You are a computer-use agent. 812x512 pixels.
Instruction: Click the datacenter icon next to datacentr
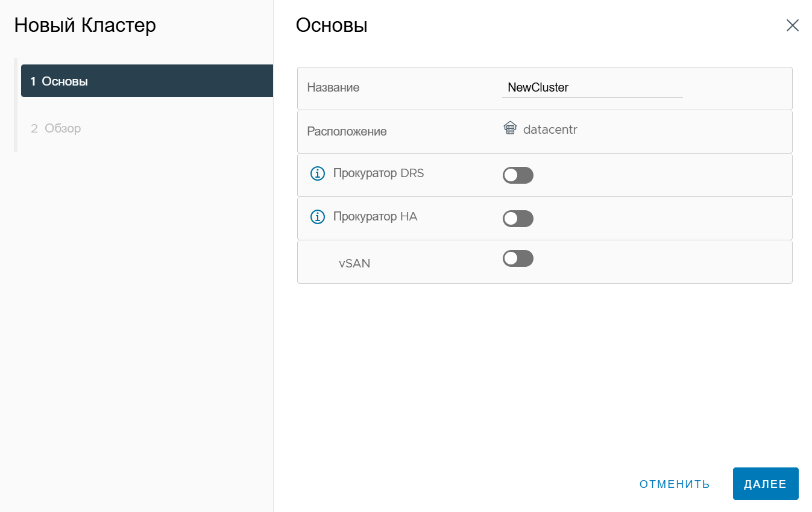(510, 128)
